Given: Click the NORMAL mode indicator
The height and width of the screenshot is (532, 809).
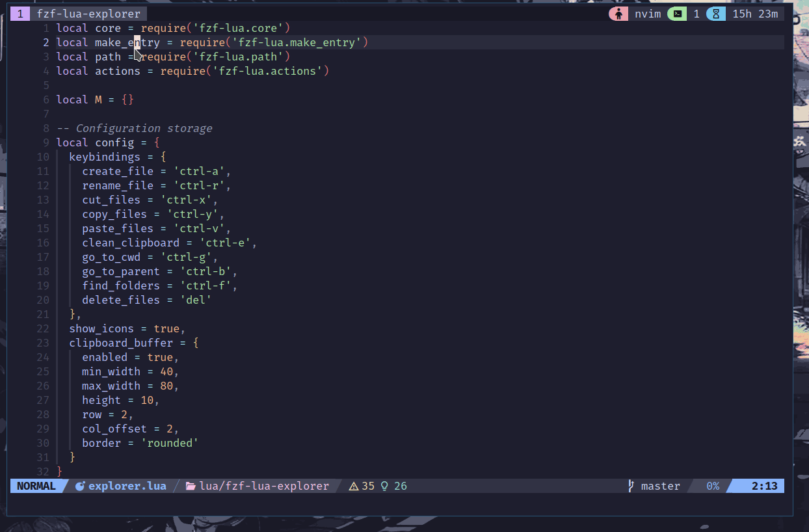Looking at the screenshot, I should [x=36, y=486].
